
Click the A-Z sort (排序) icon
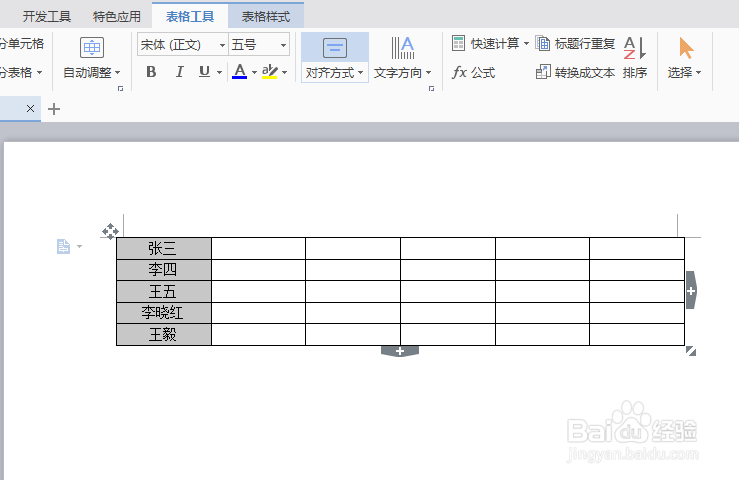tap(635, 48)
